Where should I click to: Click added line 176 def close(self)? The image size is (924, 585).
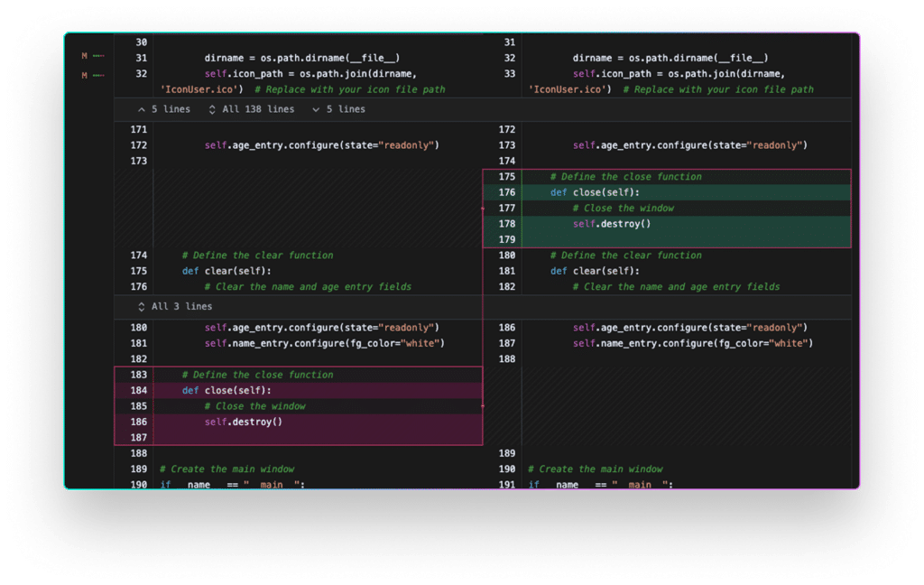click(595, 192)
